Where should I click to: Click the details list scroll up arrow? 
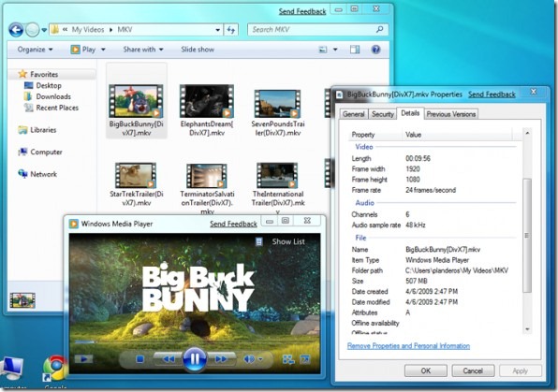coord(527,133)
